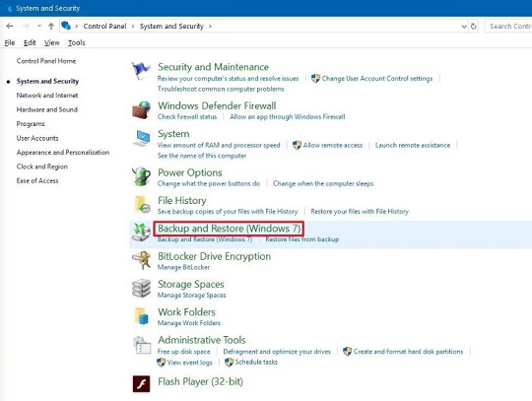Click the Windows Defender Firewall brick wall icon
The width and height of the screenshot is (532, 401).
[141, 109]
